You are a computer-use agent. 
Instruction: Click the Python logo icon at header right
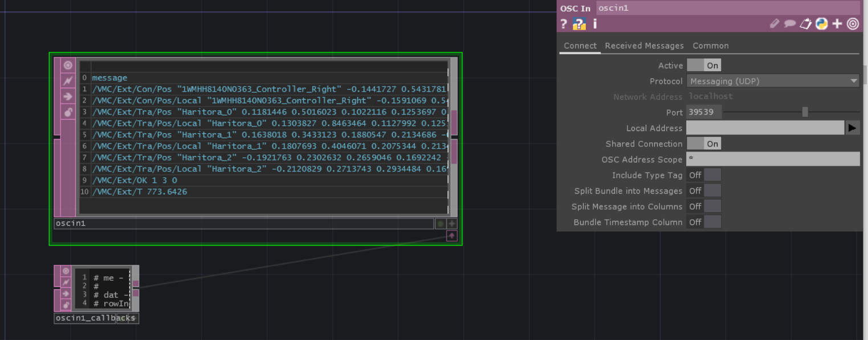pos(821,23)
